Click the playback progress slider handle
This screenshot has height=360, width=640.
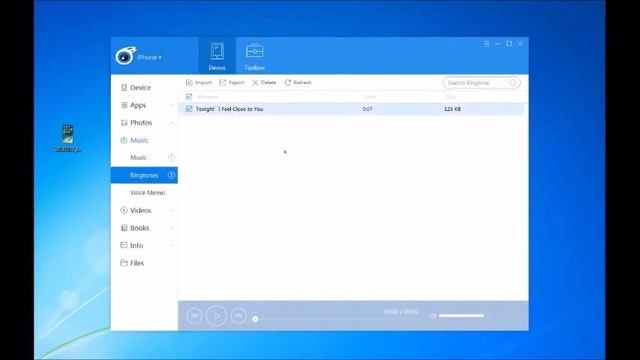tap(255, 319)
